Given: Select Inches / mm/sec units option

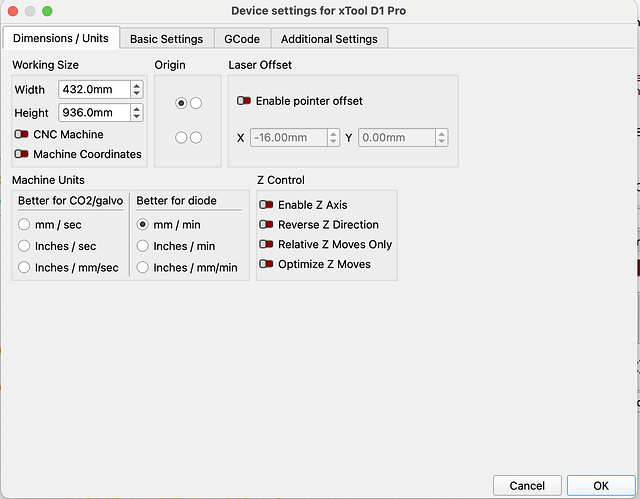Looking at the screenshot, I should tap(24, 267).
